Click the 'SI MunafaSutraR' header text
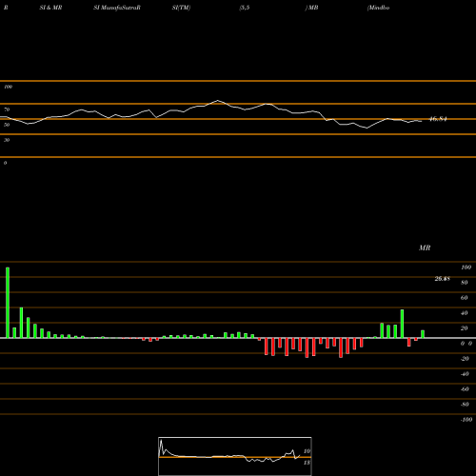The width and height of the screenshot is (476, 476). coord(117,8)
